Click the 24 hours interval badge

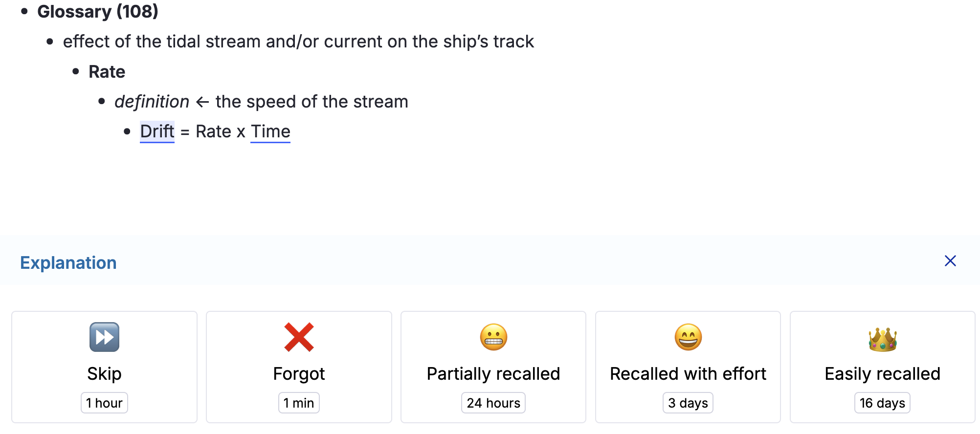(493, 403)
